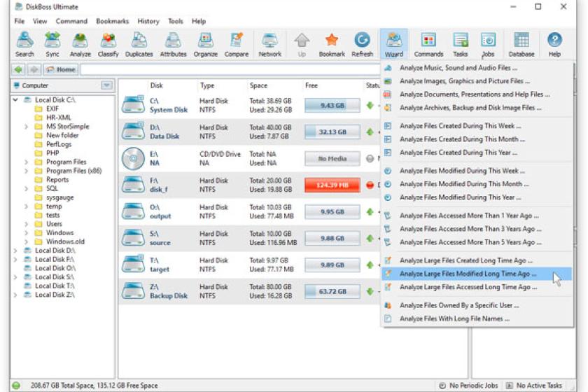Open the Classify tool
The image size is (588, 392).
click(108, 45)
